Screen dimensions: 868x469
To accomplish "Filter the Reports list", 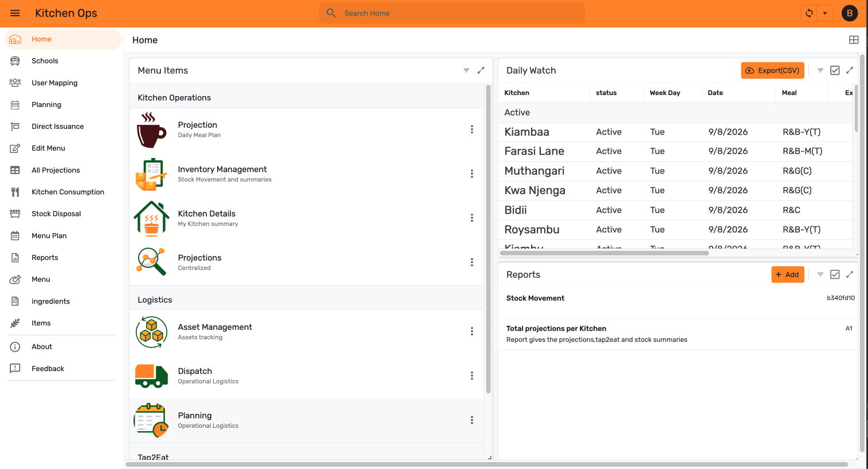I will 820,274.
